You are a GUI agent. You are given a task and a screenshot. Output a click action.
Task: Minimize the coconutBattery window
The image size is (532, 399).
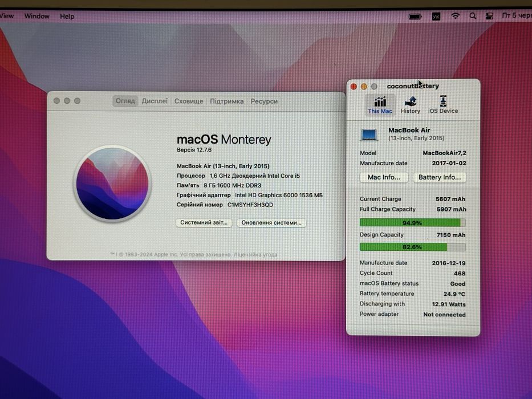(364, 87)
